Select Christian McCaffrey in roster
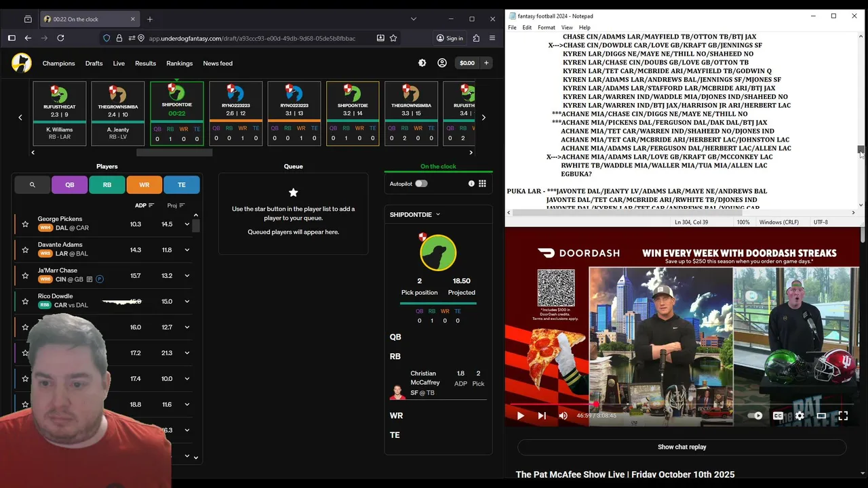868x488 pixels. click(x=438, y=383)
